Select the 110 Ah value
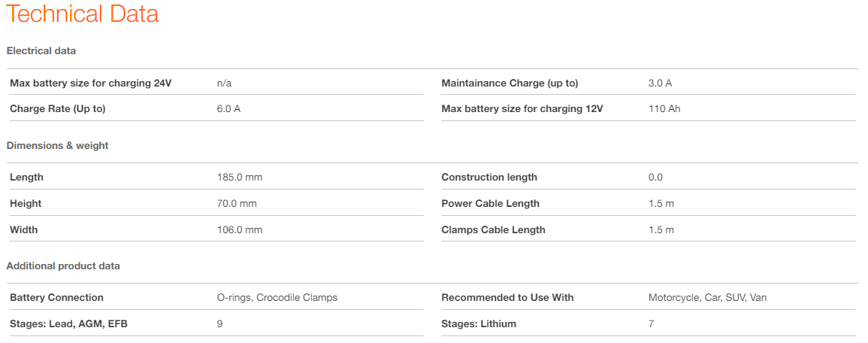Image resolution: width=868 pixels, height=343 pixels. [x=664, y=109]
